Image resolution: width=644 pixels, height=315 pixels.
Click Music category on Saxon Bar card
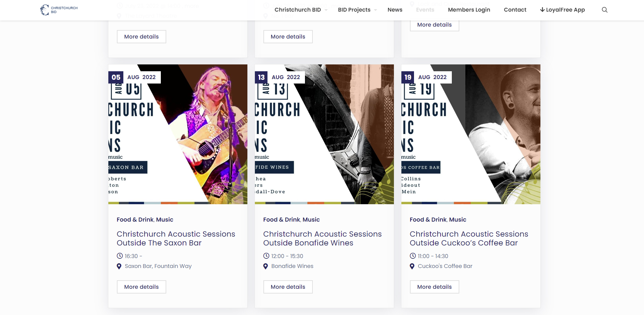[165, 220]
